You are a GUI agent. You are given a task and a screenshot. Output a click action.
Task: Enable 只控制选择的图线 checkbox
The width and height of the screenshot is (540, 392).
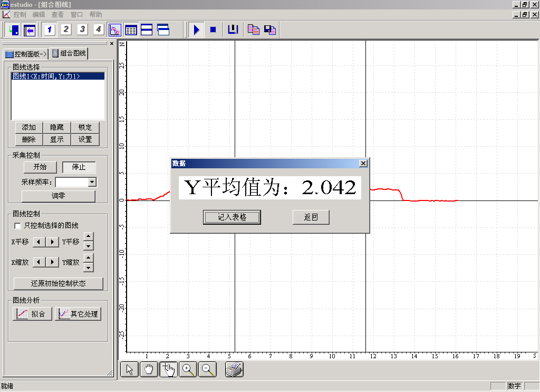[x=18, y=226]
